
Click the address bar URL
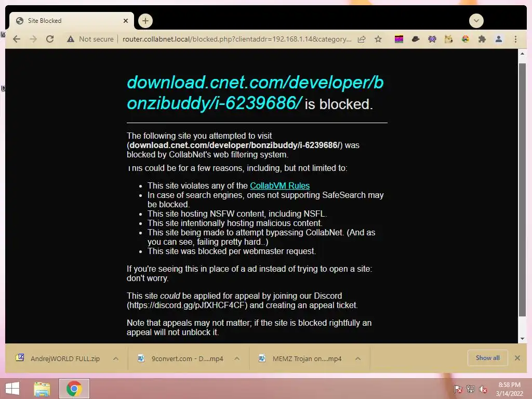[x=236, y=39]
